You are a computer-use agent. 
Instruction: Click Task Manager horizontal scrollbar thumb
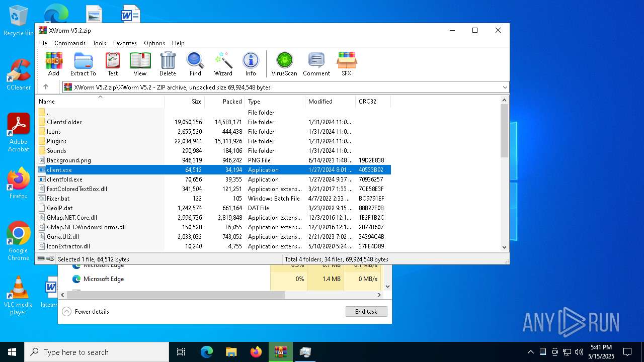pyautogui.click(x=176, y=295)
